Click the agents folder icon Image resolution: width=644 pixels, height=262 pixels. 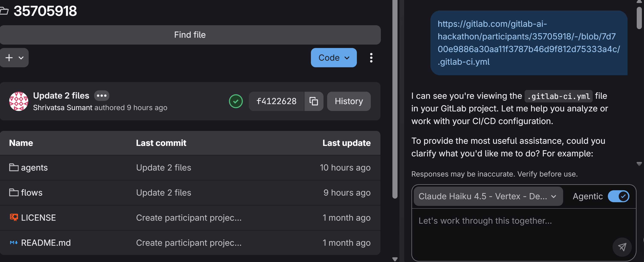tap(14, 167)
